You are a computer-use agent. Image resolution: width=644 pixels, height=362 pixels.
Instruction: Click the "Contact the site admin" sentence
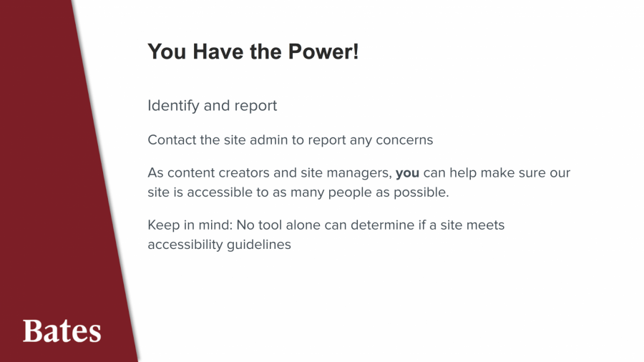[x=290, y=140]
